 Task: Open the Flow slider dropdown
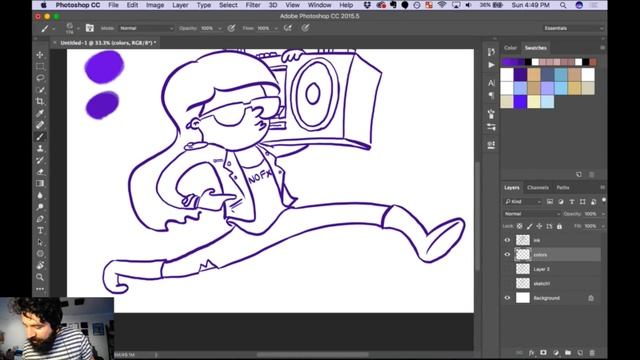coord(276,29)
